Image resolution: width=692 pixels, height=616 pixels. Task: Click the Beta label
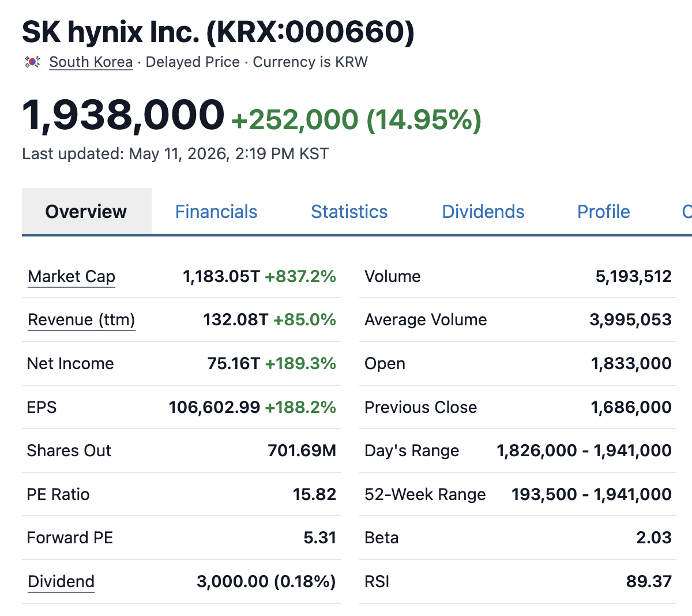click(382, 538)
